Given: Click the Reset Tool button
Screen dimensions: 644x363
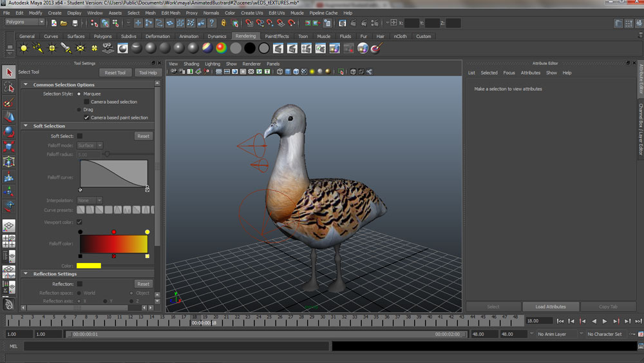Looking at the screenshot, I should [x=115, y=73].
